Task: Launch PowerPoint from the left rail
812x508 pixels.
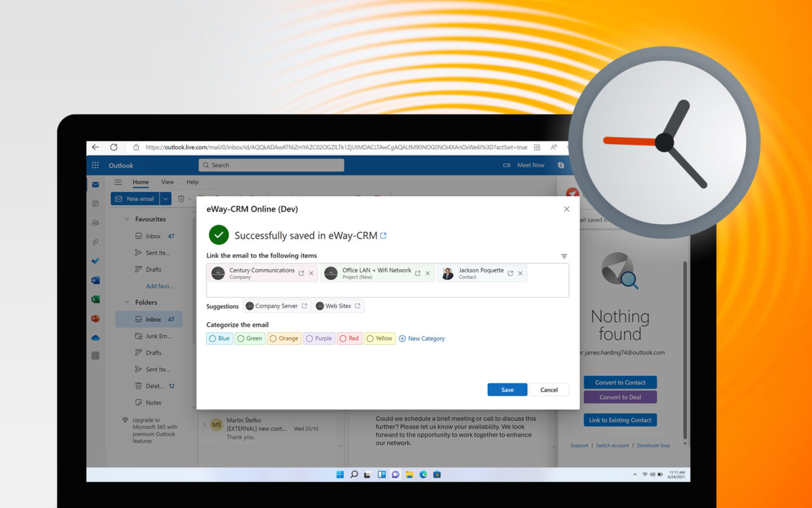Action: [x=95, y=318]
